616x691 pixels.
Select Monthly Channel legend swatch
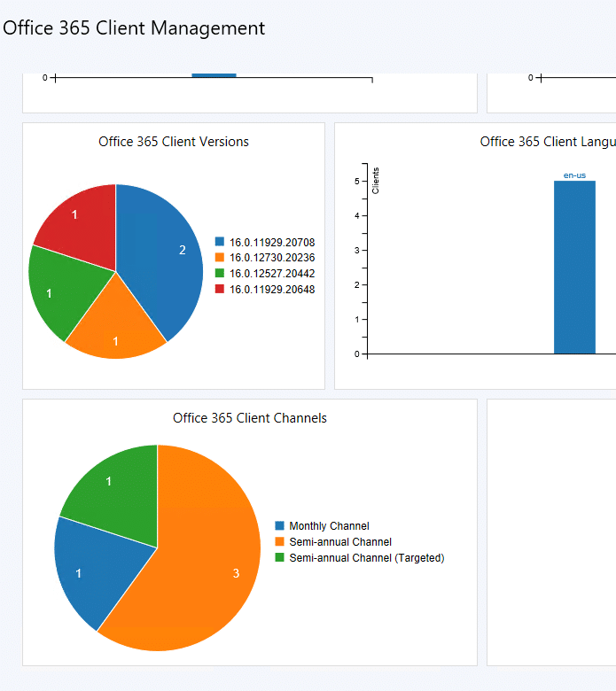tap(280, 526)
